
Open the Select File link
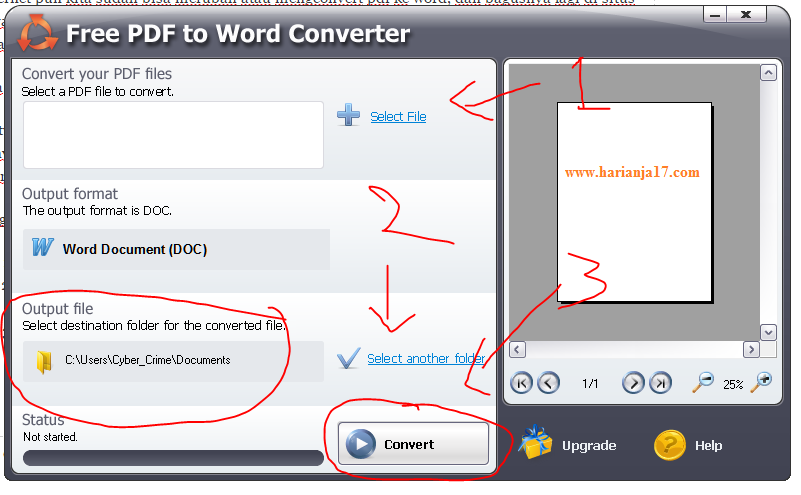398,117
